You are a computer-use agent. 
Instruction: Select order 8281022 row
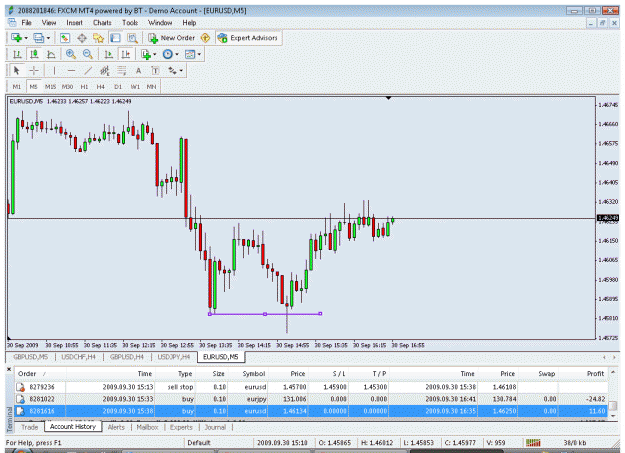pyautogui.click(x=311, y=399)
